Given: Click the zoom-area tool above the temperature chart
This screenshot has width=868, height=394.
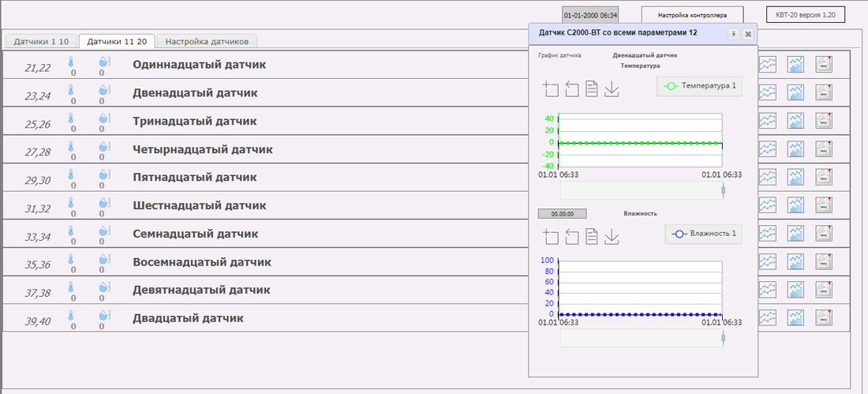Looking at the screenshot, I should tap(551, 90).
